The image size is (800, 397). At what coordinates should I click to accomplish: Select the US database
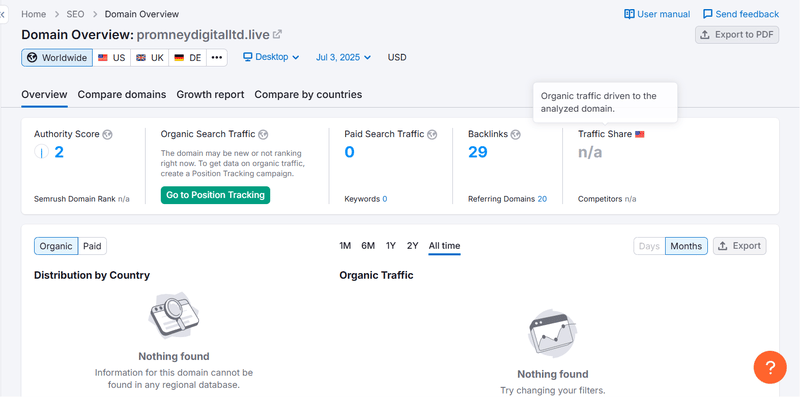click(x=112, y=58)
